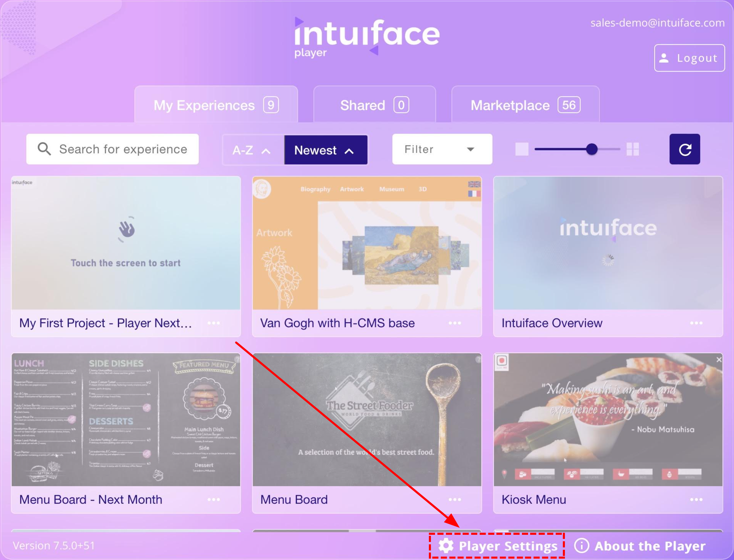Click the small single-tile size icon
This screenshot has width=734, height=560.
[522, 149]
